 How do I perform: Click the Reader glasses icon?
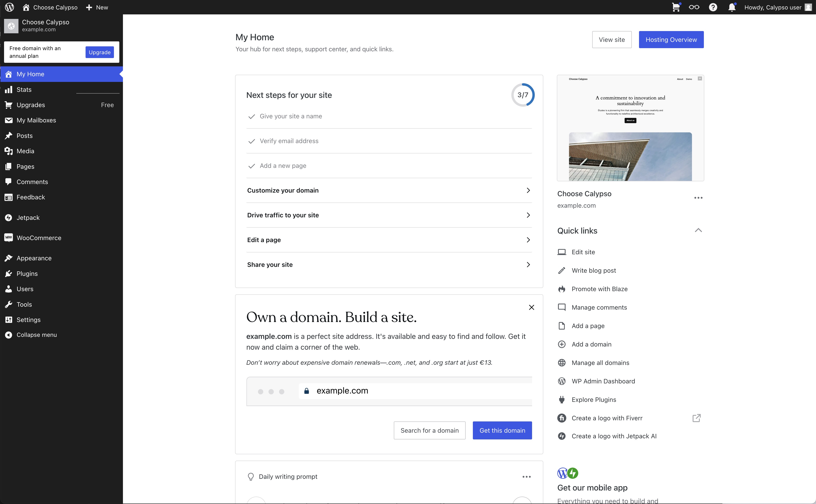[x=694, y=7]
